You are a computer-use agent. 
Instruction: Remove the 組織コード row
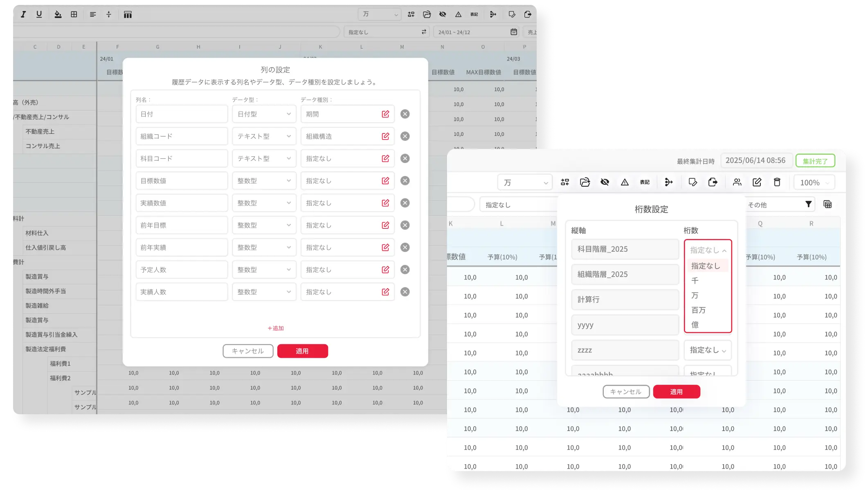(405, 136)
